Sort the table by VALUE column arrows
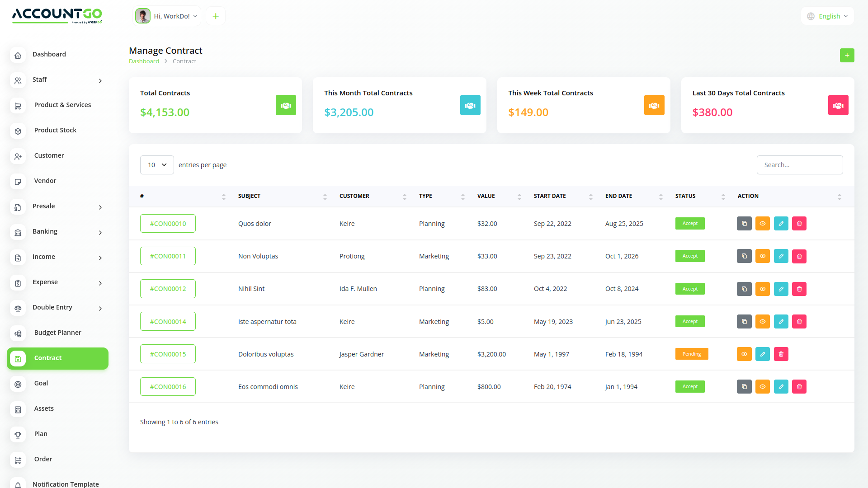This screenshot has height=488, width=868. pyautogui.click(x=519, y=196)
